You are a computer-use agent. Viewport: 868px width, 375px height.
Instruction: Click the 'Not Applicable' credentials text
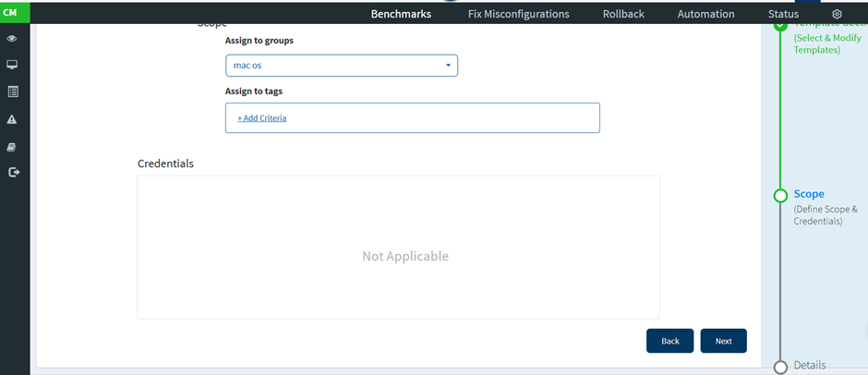point(405,256)
